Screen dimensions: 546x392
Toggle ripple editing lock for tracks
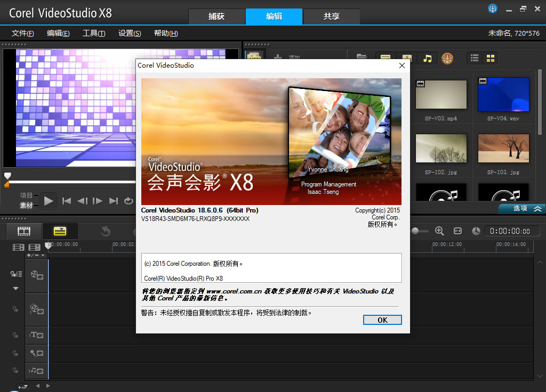point(16,274)
